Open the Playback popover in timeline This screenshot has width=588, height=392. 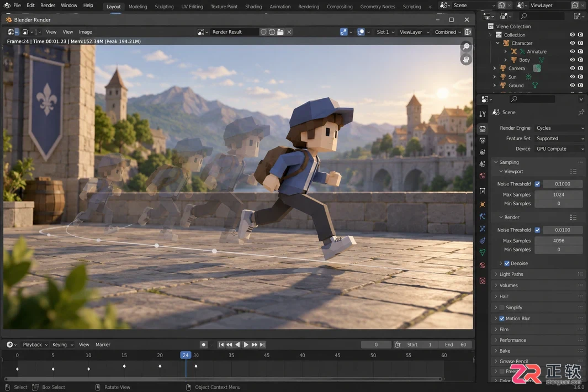click(35, 345)
